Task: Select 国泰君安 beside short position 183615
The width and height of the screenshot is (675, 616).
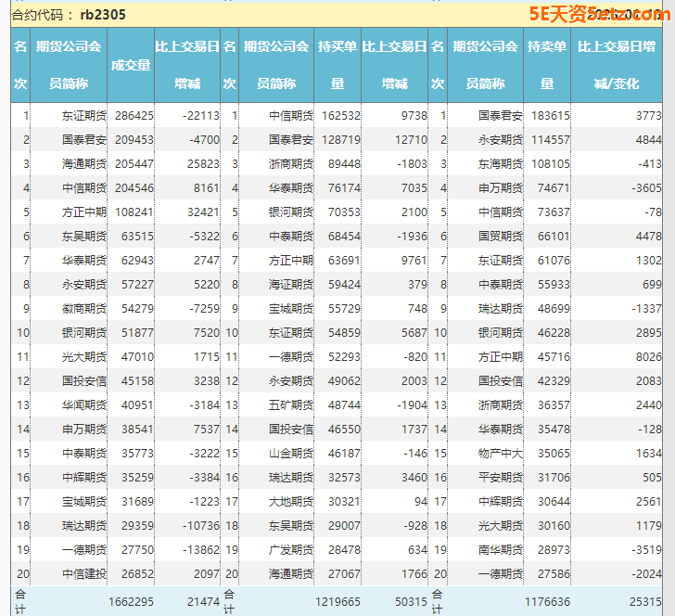Action: [x=501, y=116]
